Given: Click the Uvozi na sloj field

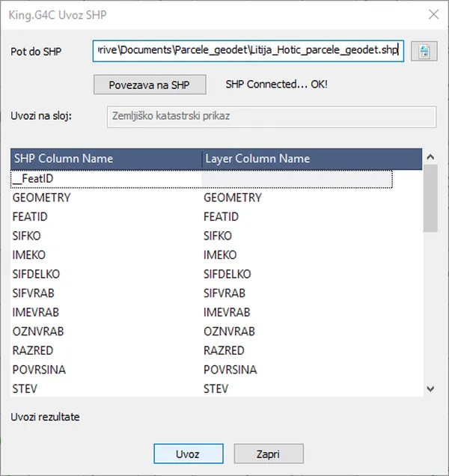Looking at the screenshot, I should (x=271, y=117).
